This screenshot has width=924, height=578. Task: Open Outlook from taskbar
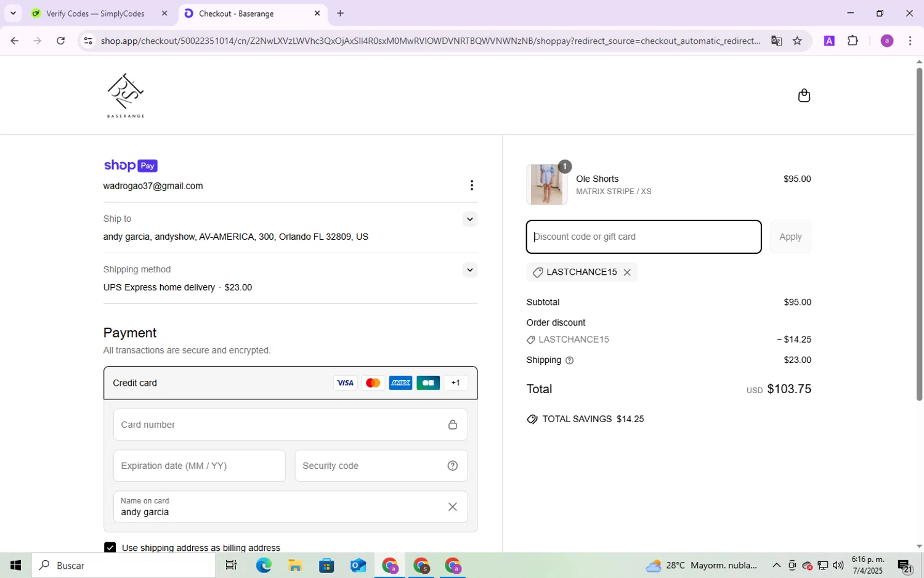(x=358, y=566)
